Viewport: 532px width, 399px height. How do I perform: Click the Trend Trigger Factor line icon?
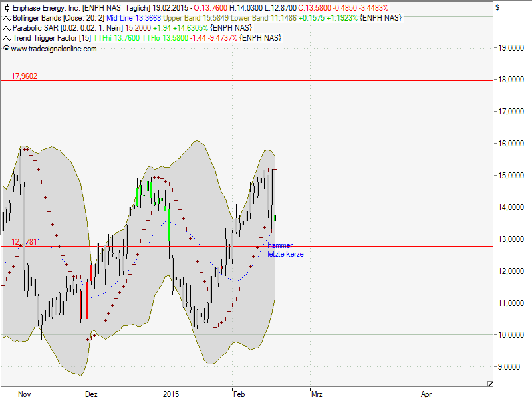click(7, 38)
